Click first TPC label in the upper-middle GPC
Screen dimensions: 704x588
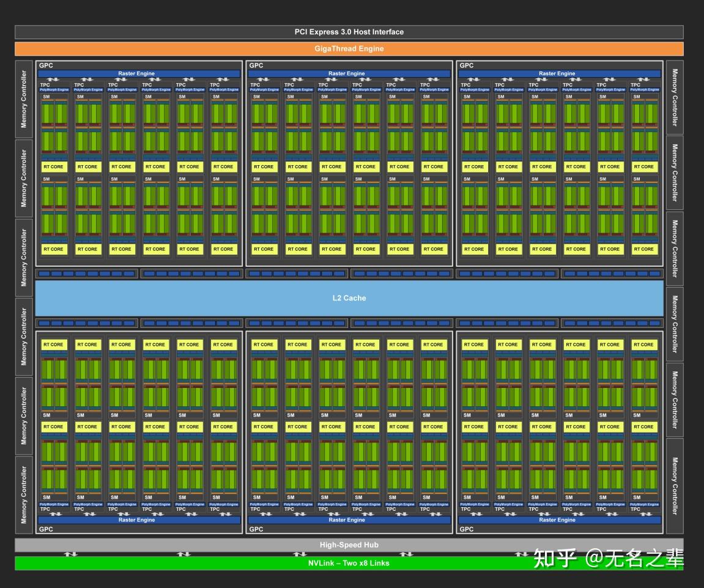click(x=255, y=85)
